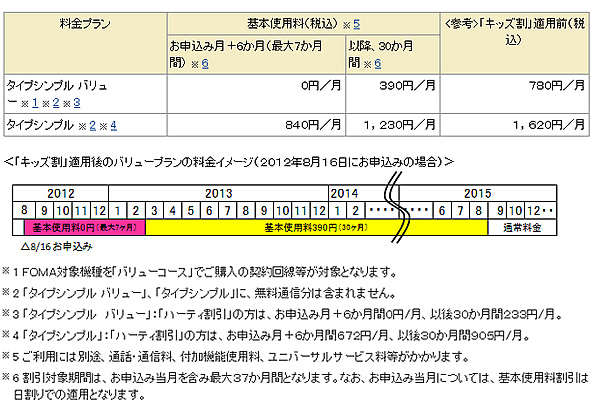Screen dimensions: 594x413
Task: Open footnote 6 link under 以降30か月間
Action: coord(378,64)
